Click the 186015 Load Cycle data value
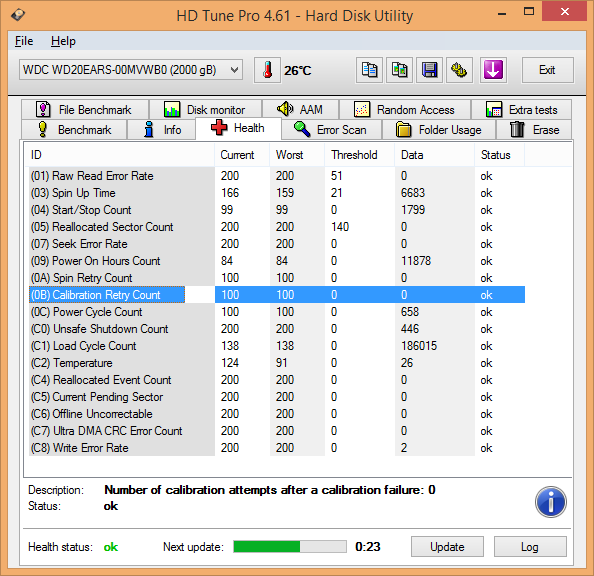 [419, 346]
